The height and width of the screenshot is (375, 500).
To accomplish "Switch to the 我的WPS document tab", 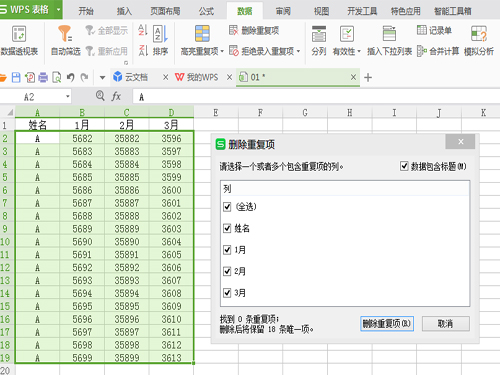I will 197,77.
